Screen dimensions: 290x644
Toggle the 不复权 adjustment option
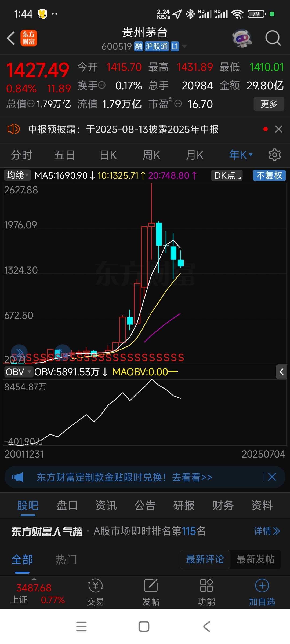[x=269, y=175]
